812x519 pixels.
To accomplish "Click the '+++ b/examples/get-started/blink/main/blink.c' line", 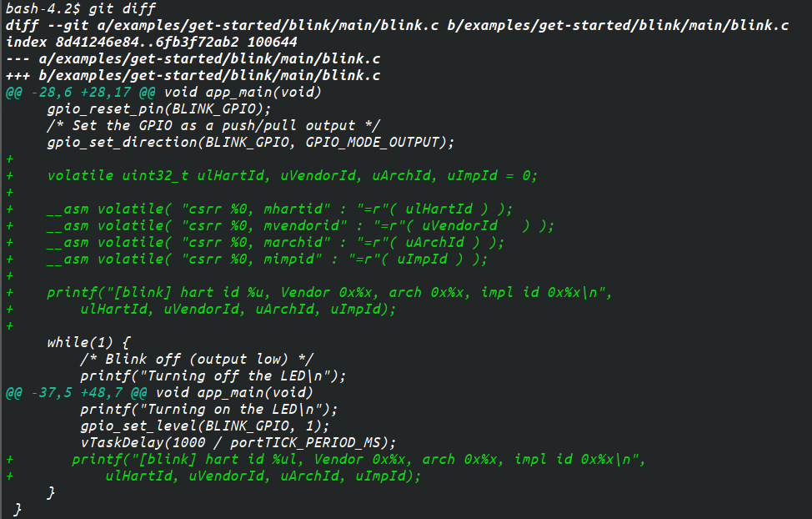I will pyautogui.click(x=193, y=75).
